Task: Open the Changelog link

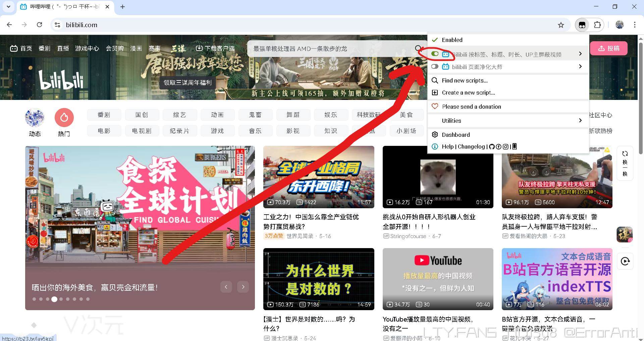Action: [x=471, y=147]
